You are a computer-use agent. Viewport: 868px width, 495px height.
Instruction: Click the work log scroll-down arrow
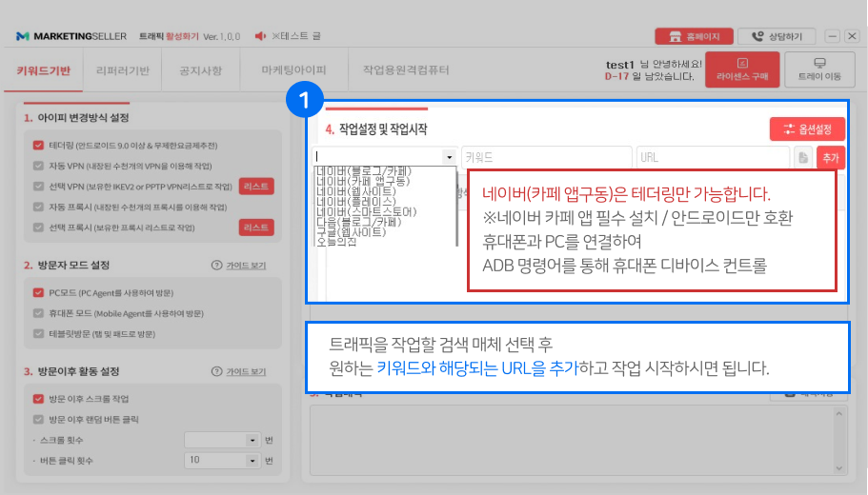(839, 468)
